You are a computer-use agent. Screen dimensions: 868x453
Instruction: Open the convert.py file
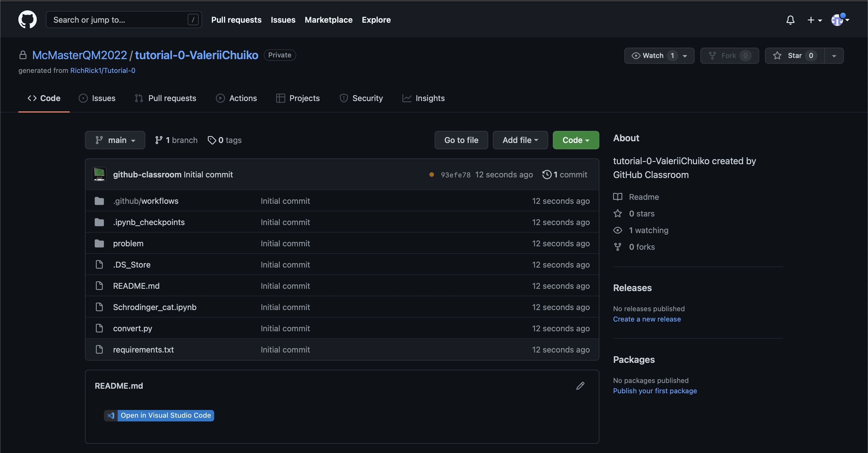coord(133,328)
